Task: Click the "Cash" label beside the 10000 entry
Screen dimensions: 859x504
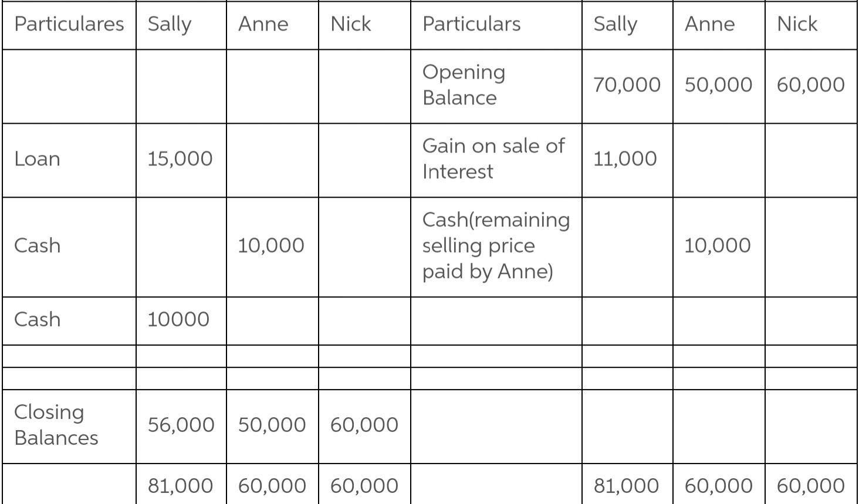Action: click(x=38, y=319)
